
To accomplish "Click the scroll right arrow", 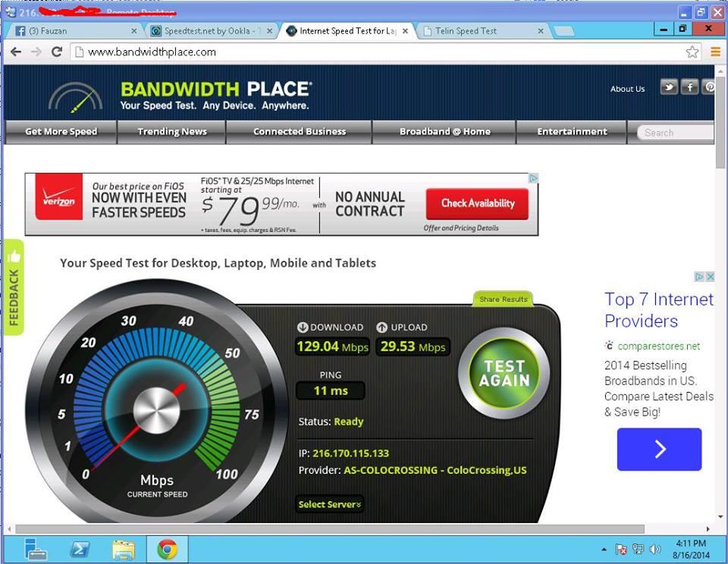I will (708, 528).
